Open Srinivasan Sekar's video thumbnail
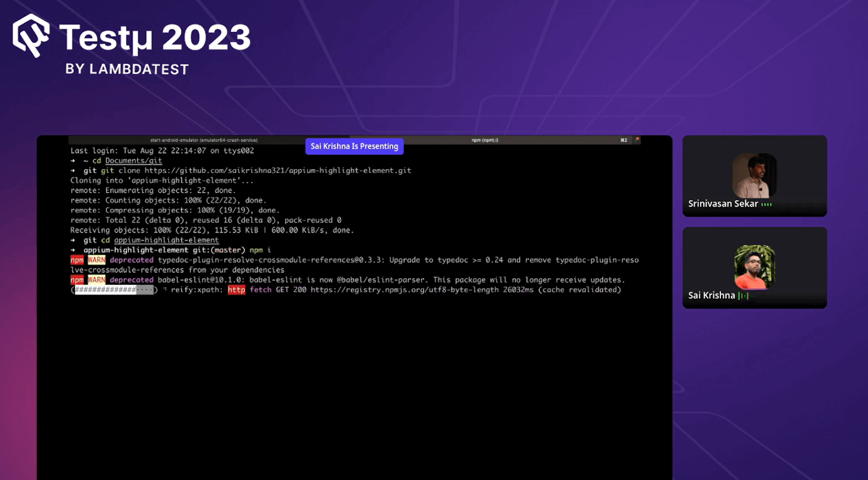Screen dimensions: 868x480 coord(755,176)
